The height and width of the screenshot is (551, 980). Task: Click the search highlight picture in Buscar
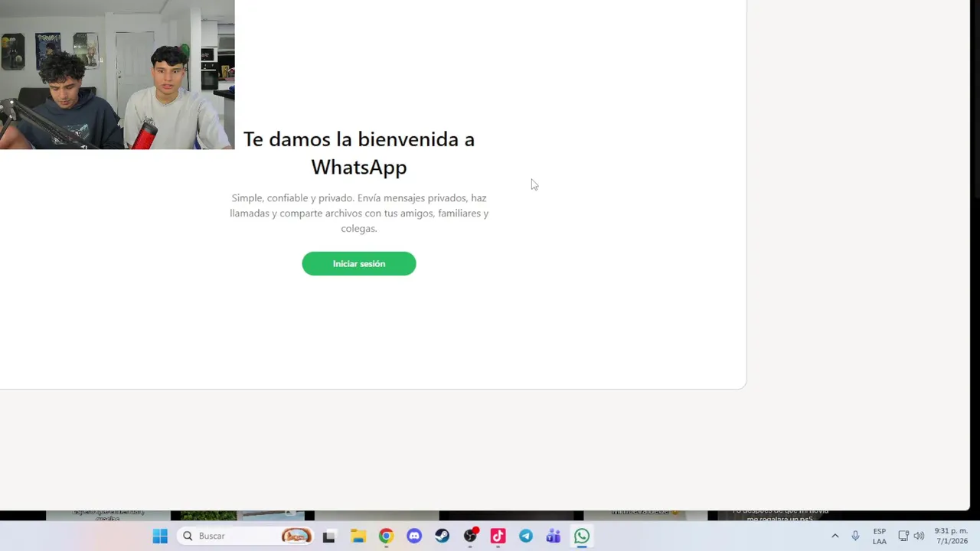coord(296,536)
